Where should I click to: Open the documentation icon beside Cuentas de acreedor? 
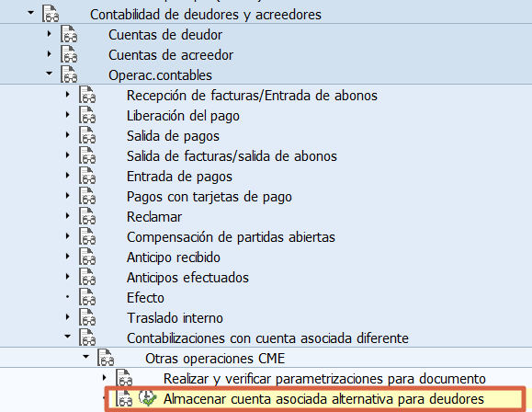69,54
